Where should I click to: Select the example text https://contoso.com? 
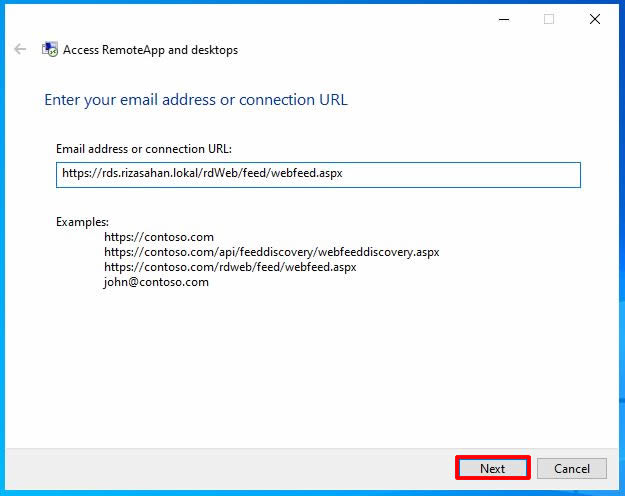(x=159, y=237)
